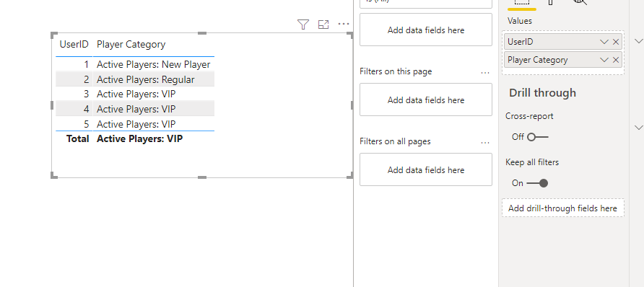The image size is (644, 287).
Task: Remove the UserID field from Values
Action: coord(616,42)
